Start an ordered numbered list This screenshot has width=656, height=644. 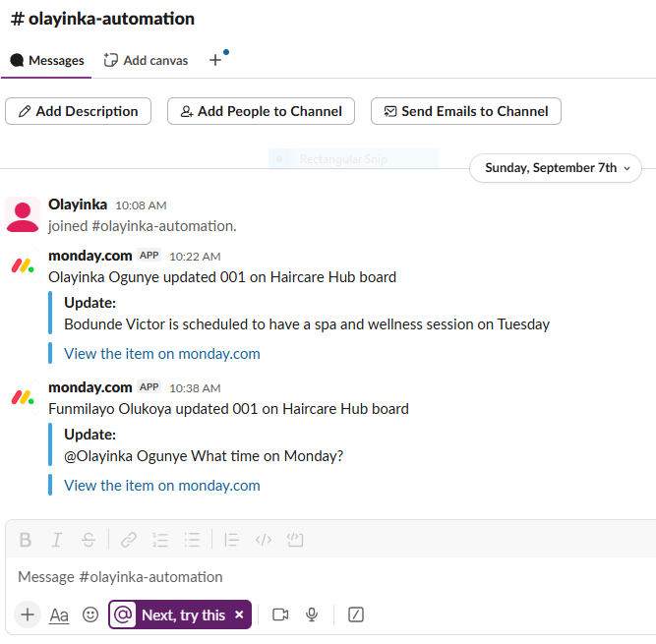tap(160, 540)
